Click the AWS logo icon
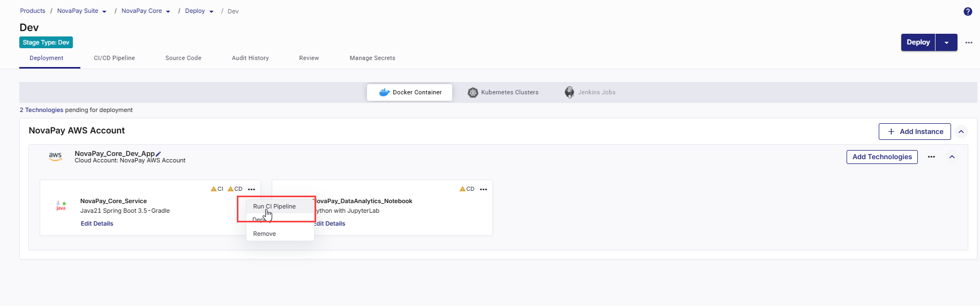This screenshot has height=306, width=980. click(55, 156)
